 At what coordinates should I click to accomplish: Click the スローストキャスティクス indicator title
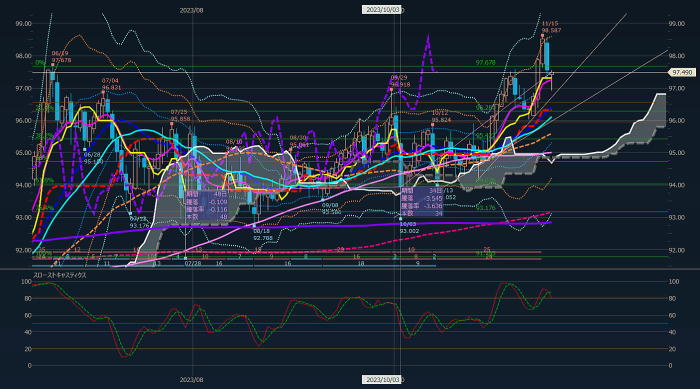[60, 276]
